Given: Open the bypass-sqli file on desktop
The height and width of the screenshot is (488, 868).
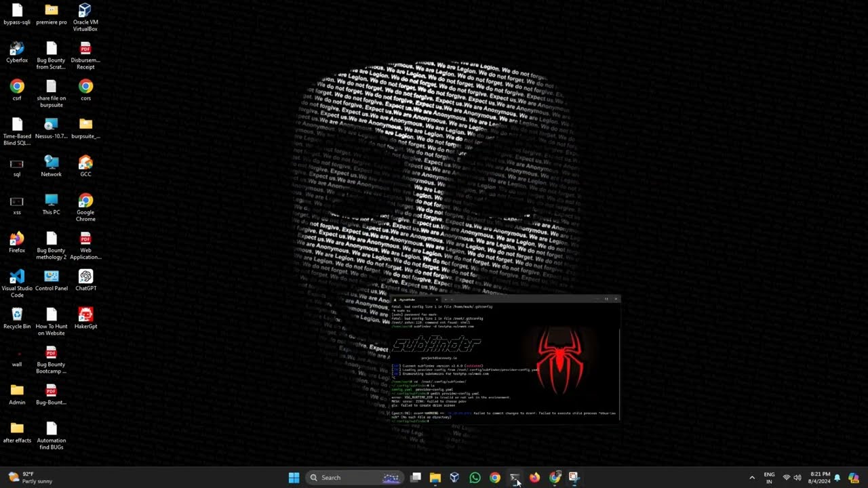Looking at the screenshot, I should [17, 15].
